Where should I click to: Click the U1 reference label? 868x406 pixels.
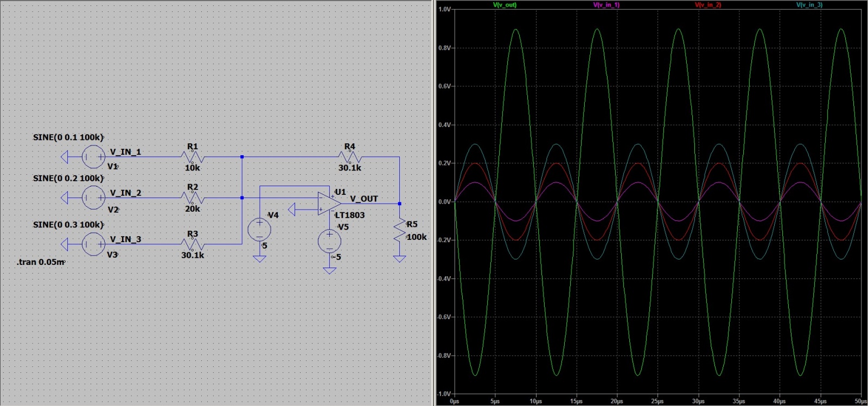coord(340,192)
